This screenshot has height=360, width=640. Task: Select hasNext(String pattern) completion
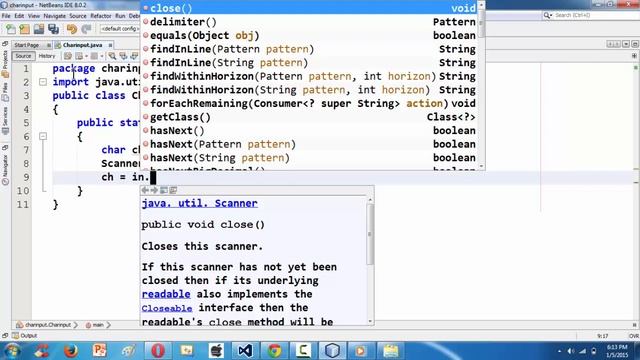(309, 158)
